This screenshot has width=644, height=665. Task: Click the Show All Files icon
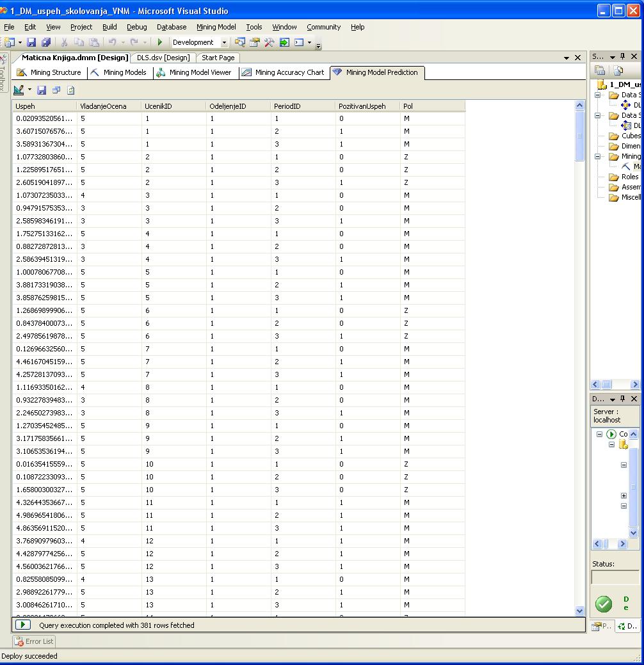618,70
